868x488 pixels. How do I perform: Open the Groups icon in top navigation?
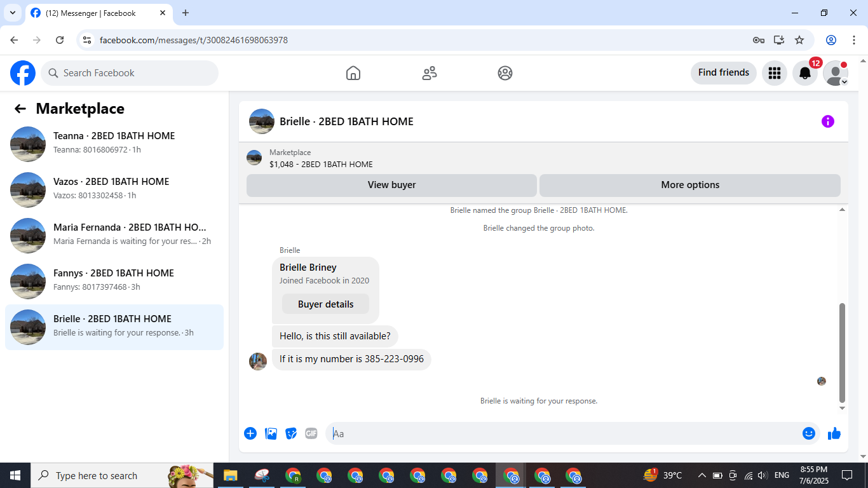[505, 73]
